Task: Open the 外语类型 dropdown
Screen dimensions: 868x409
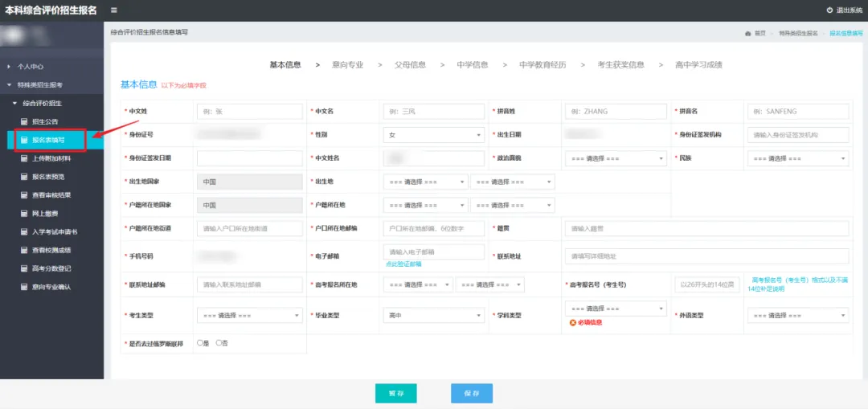Action: tap(798, 316)
